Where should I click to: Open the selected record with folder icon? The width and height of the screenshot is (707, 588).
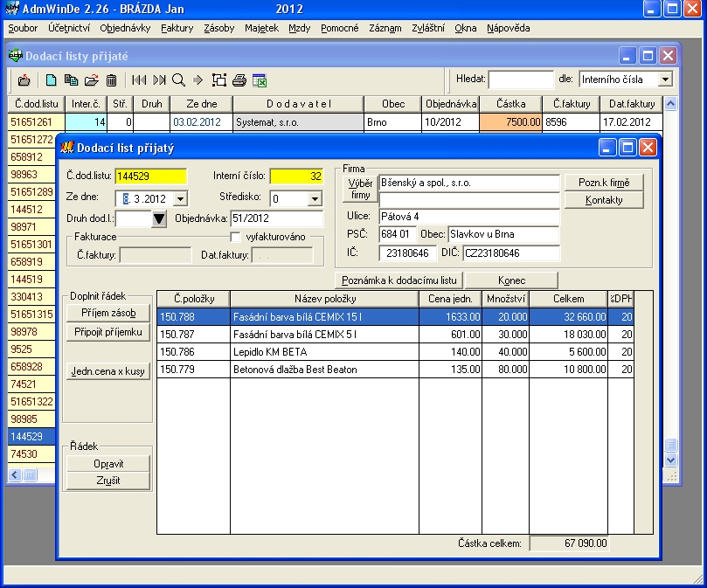(91, 80)
